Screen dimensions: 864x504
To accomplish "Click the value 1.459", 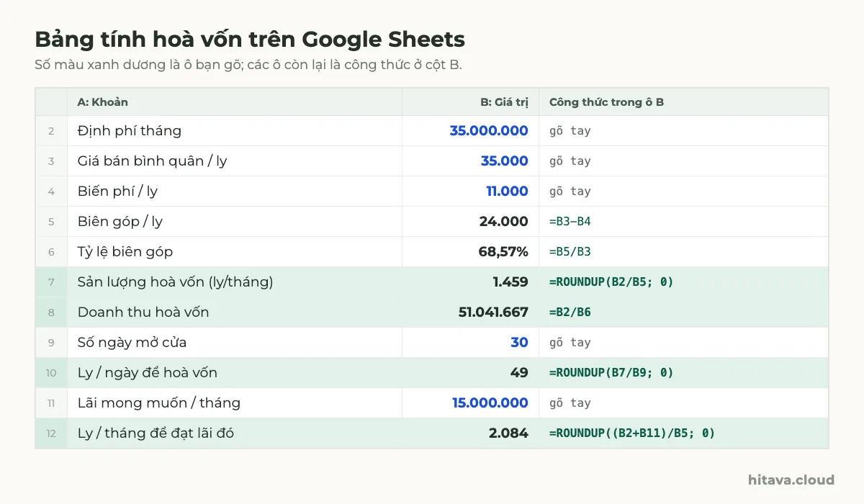I will tap(510, 282).
